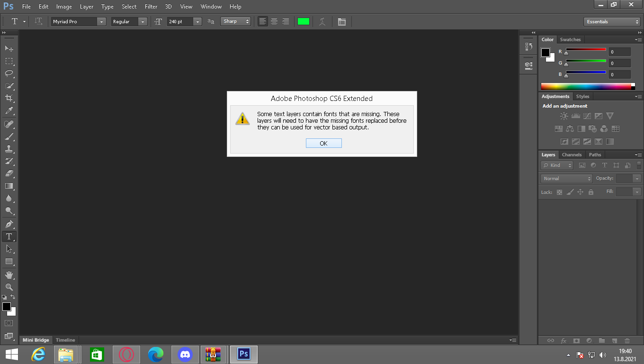Select the Gradient tool
Screen dimensions: 644x364
(9, 186)
